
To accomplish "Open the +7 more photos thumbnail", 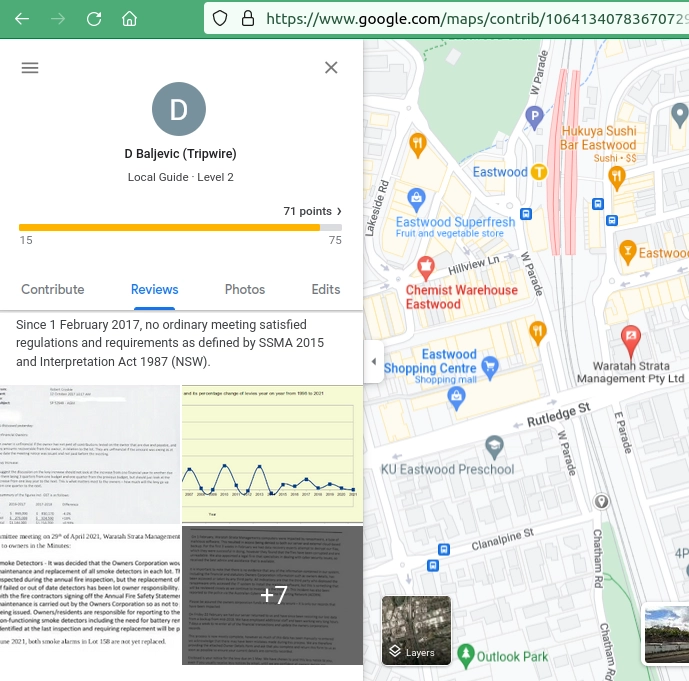I will pyautogui.click(x=272, y=595).
